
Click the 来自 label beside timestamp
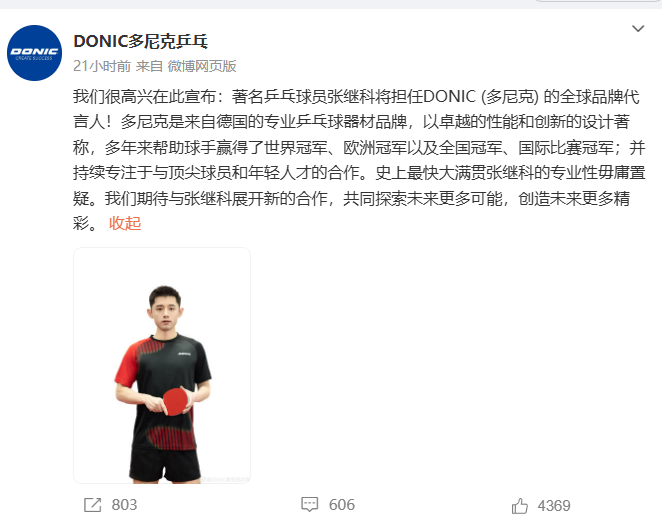149,66
